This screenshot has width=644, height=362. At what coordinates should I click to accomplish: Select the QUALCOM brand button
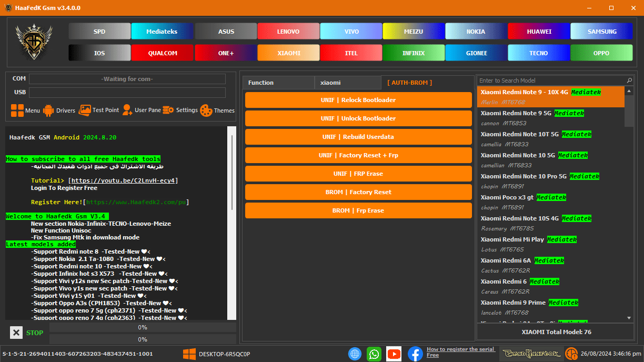pyautogui.click(x=162, y=53)
